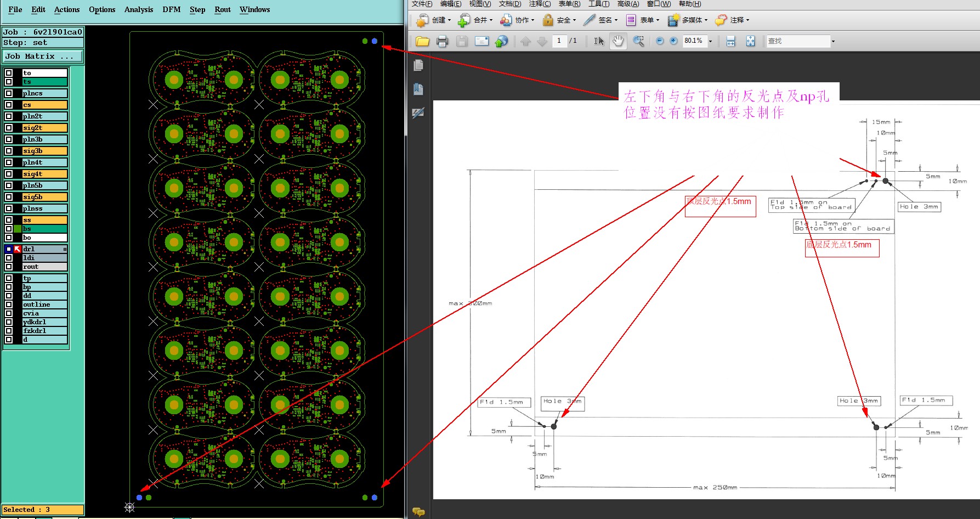This screenshot has width=980, height=519.
Task: Click the Find (查找) search field
Action: click(798, 41)
